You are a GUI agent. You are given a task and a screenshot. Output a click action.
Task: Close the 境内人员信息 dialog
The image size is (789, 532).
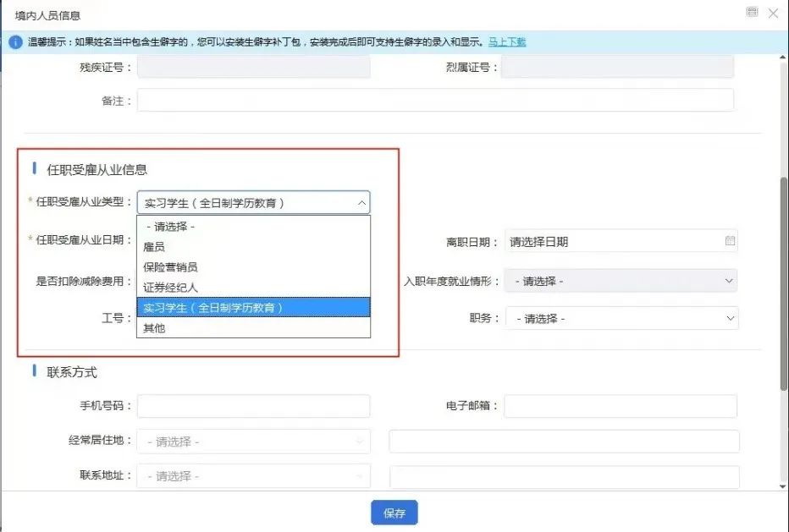pos(774,13)
